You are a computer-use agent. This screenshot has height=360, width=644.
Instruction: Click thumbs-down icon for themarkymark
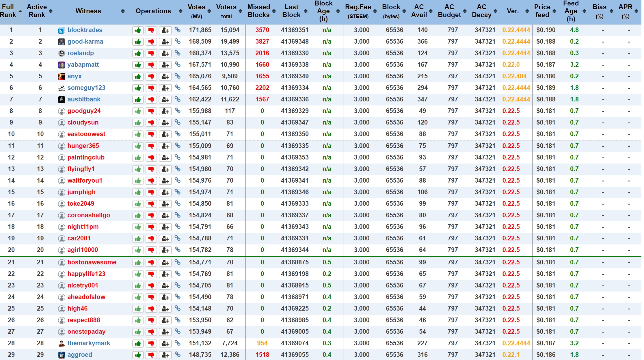(x=151, y=343)
